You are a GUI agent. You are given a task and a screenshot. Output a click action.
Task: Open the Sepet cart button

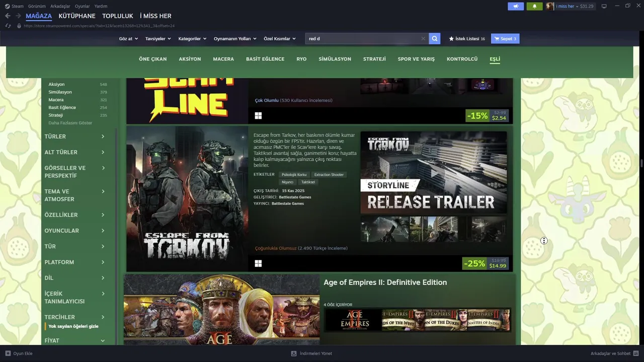coord(505,39)
